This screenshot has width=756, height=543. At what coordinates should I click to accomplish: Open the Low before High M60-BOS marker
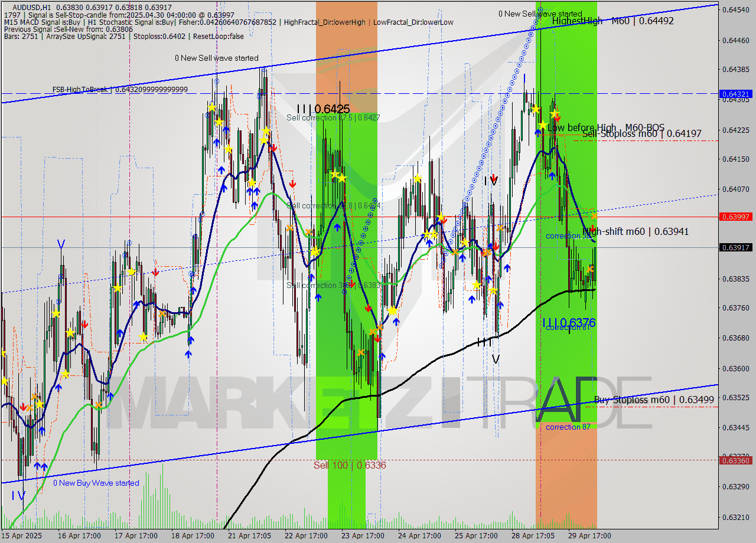[x=605, y=127]
